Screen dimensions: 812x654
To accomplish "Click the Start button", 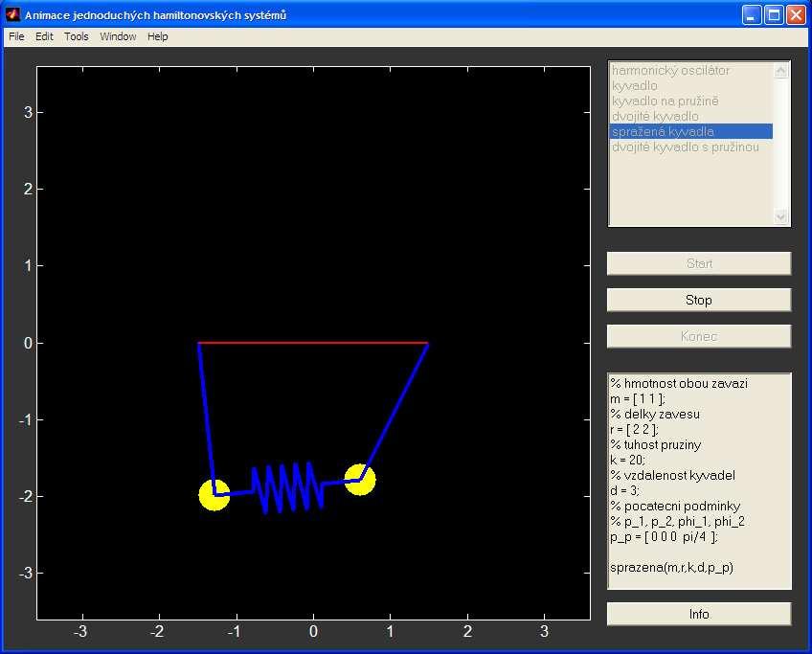I will (699, 263).
